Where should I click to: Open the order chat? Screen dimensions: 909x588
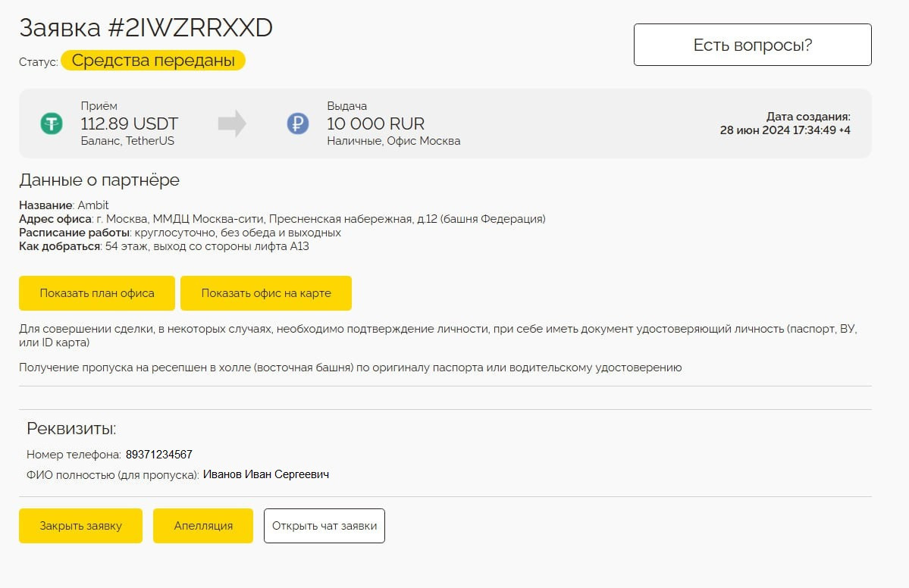pos(324,526)
